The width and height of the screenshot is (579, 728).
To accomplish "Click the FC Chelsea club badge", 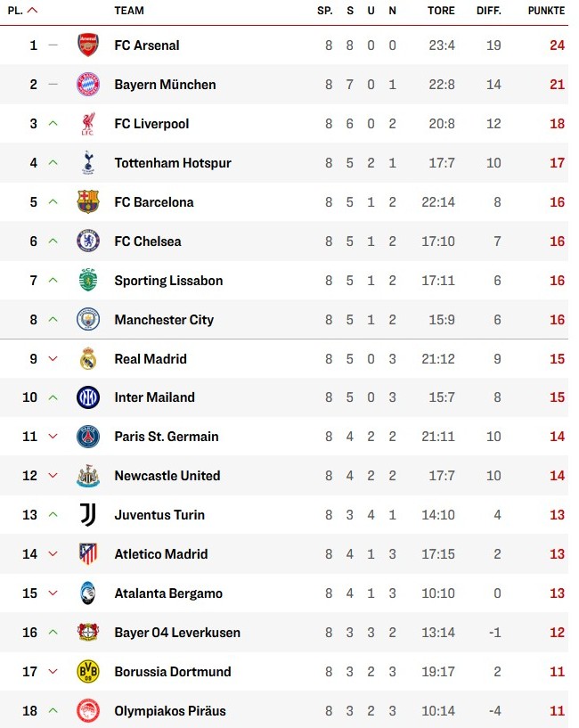I will [88, 241].
